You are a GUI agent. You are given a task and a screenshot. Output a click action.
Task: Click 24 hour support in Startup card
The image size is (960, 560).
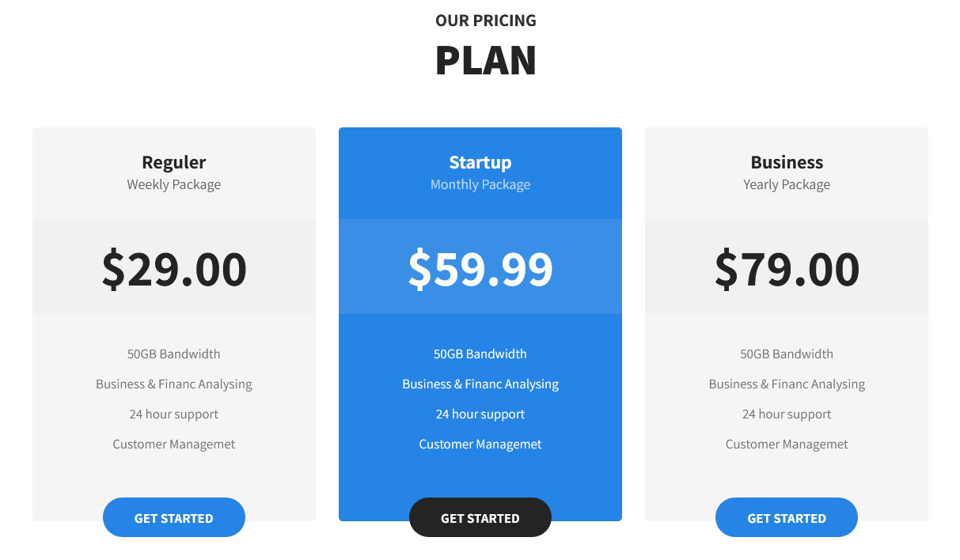pyautogui.click(x=480, y=414)
